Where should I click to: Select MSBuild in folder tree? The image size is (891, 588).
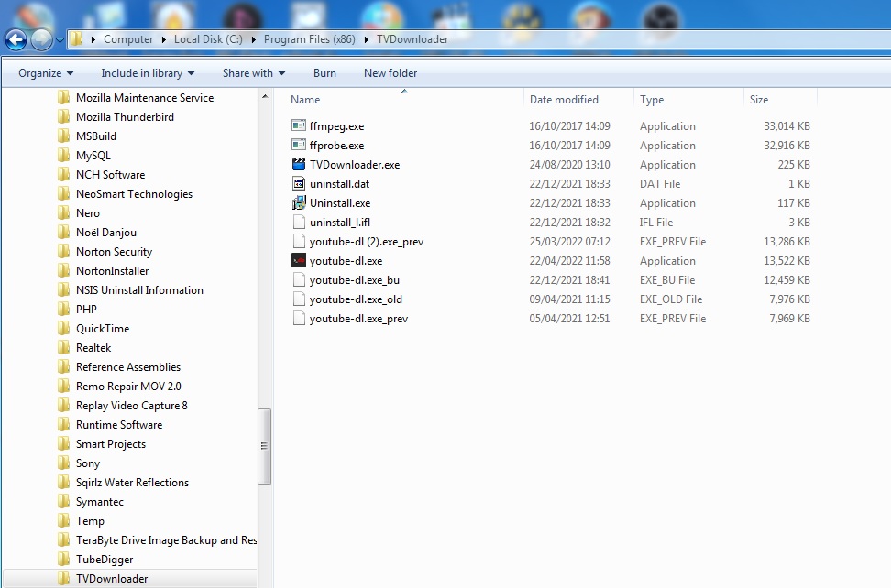click(96, 136)
